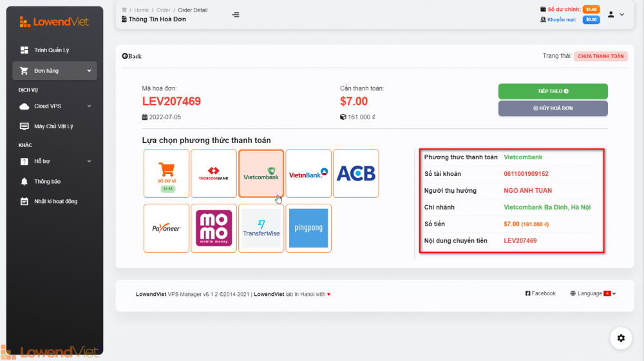The width and height of the screenshot is (644, 361).
Task: Click invoice code LEV207469 heading
Action: click(x=171, y=101)
